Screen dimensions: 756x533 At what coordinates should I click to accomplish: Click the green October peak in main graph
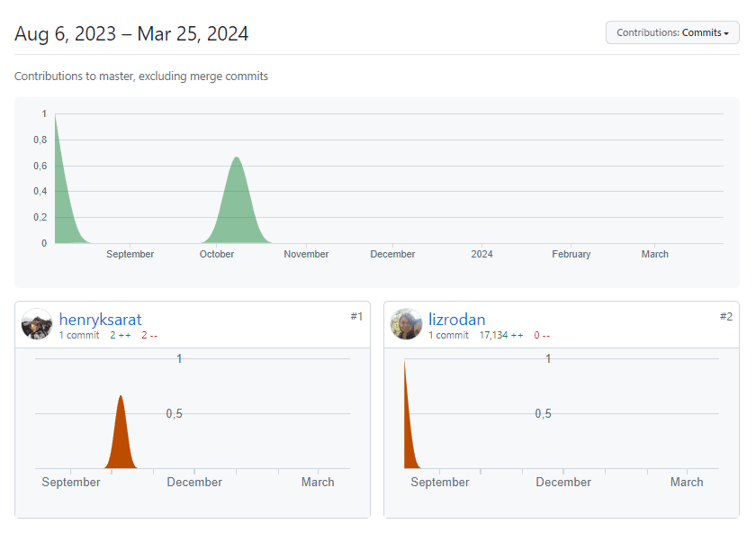(x=237, y=207)
